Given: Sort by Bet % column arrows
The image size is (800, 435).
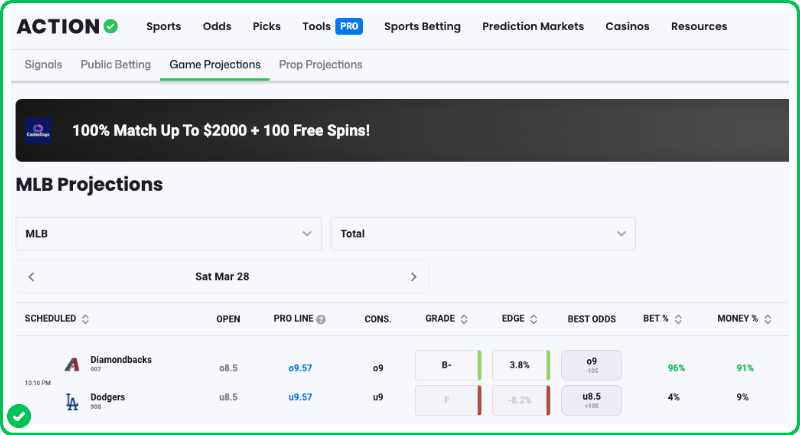Looking at the screenshot, I should [678, 320].
